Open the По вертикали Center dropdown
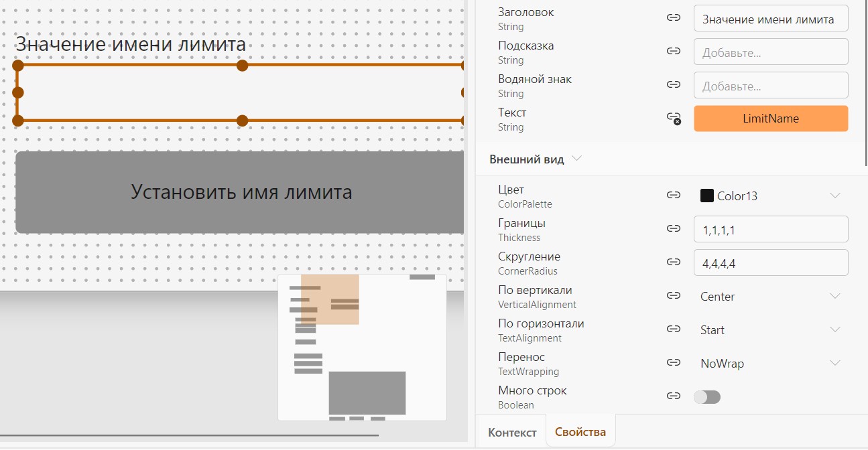The height and width of the screenshot is (450, 868). [771, 296]
